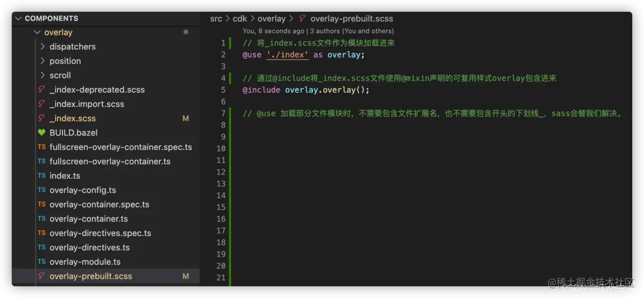The image size is (644, 298).
Task: Open the scroll folder
Action: [x=60, y=75]
